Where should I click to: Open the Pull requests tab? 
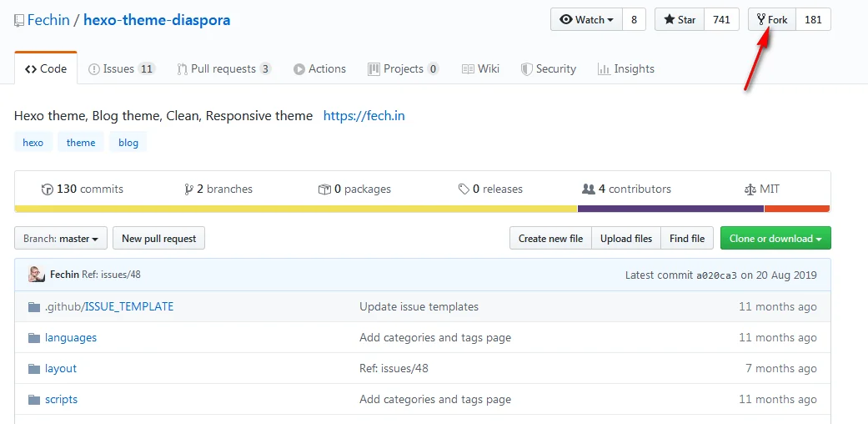pyautogui.click(x=223, y=68)
